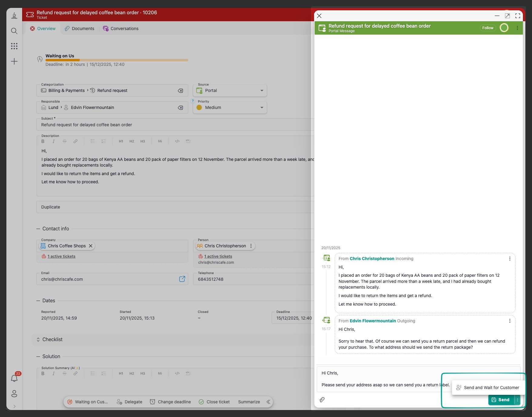The width and height of the screenshot is (532, 417).
Task: Click inside the Subject input field
Action: 121,125
